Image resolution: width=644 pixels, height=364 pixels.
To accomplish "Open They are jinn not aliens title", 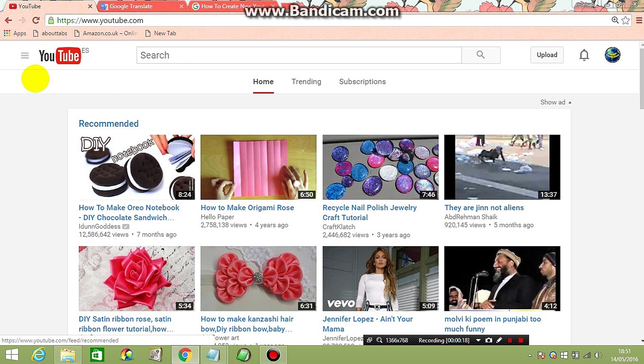I will tap(484, 208).
